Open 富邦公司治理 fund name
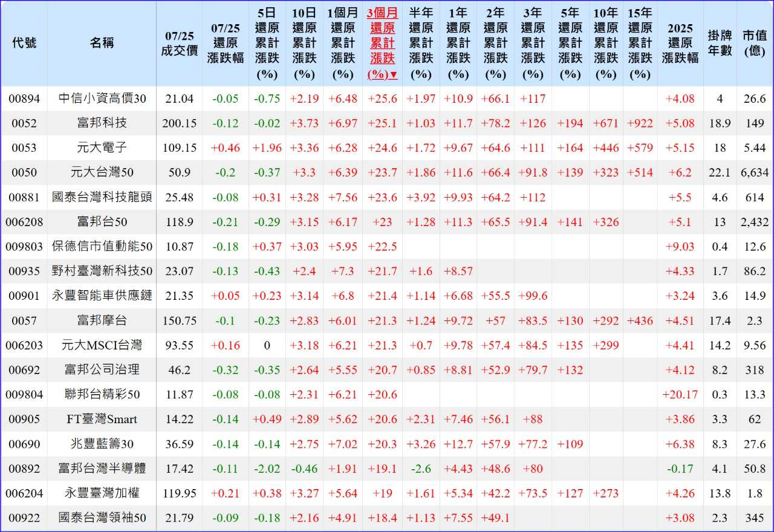The image size is (774, 532). (x=102, y=370)
